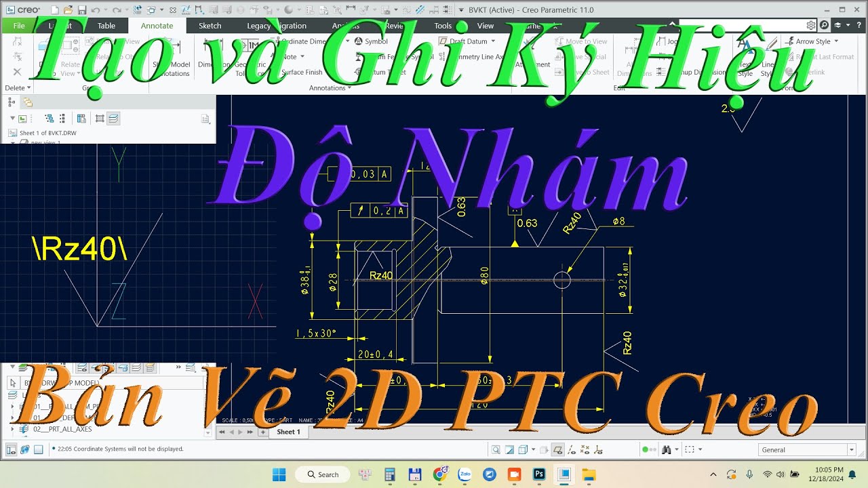Image resolution: width=868 pixels, height=488 pixels.
Task: Open a file via the folder icon
Action: point(68,9)
